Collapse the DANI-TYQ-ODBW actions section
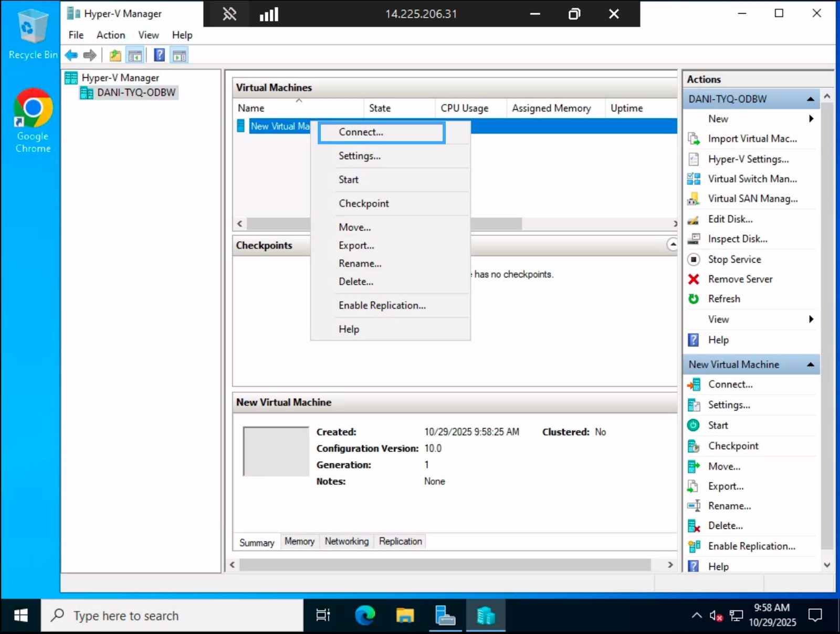840x634 pixels. pyautogui.click(x=811, y=99)
